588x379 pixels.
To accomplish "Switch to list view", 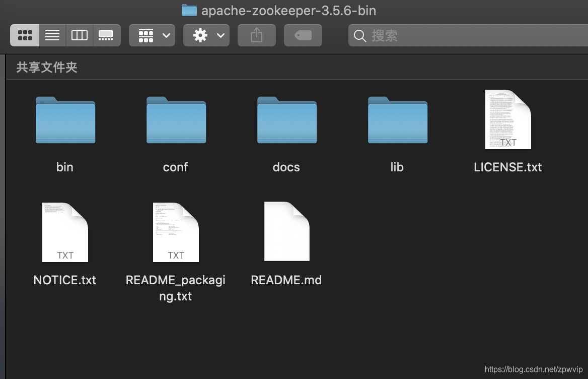I will pos(52,35).
